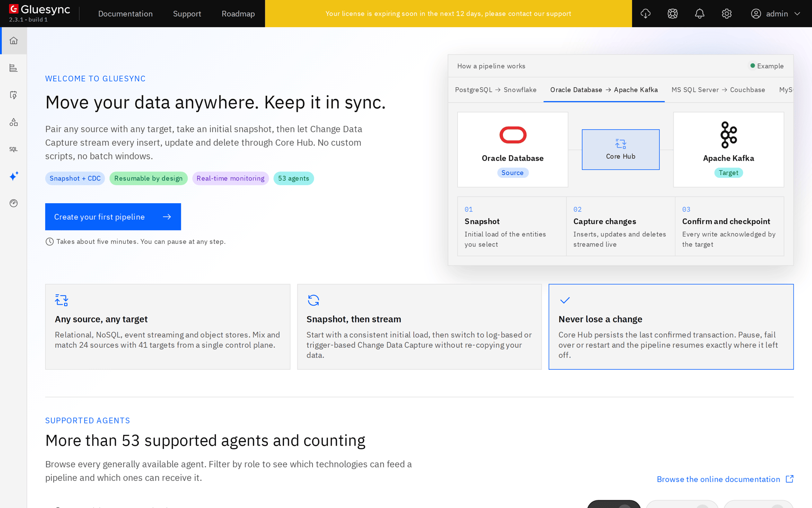The height and width of the screenshot is (508, 812).
Task: Click the Real-time monitoring tag
Action: 231,178
